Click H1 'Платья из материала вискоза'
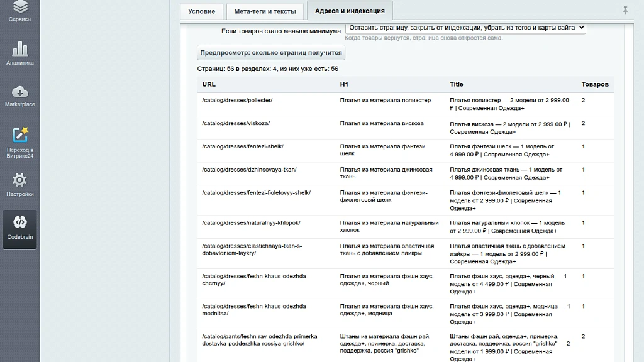The height and width of the screenshot is (362, 644). coord(382,123)
